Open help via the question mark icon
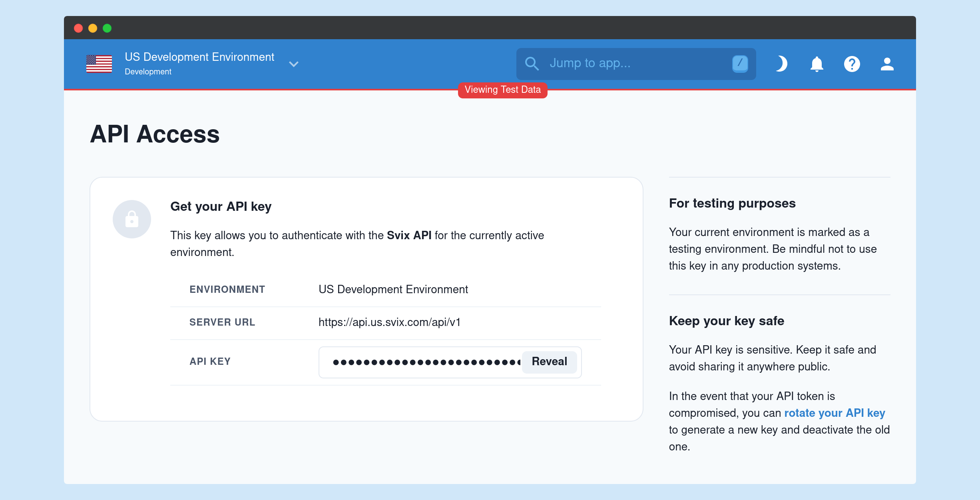The height and width of the screenshot is (500, 980). (852, 64)
